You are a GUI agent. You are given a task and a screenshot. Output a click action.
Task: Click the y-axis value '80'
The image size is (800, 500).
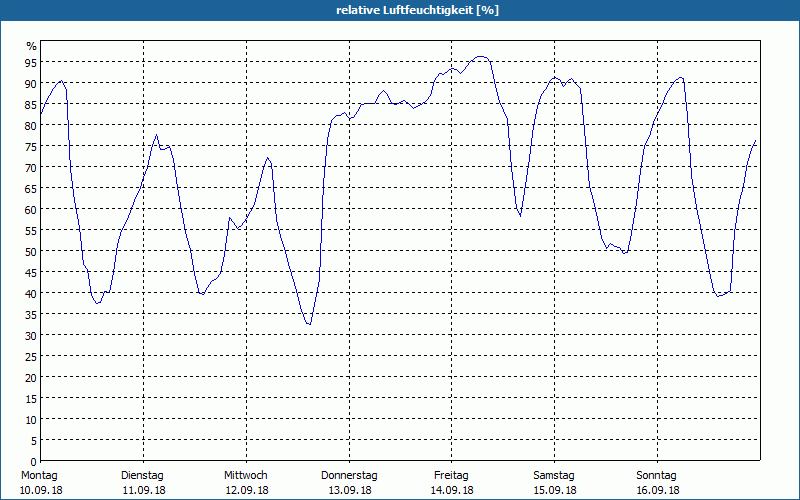[x=31, y=126]
